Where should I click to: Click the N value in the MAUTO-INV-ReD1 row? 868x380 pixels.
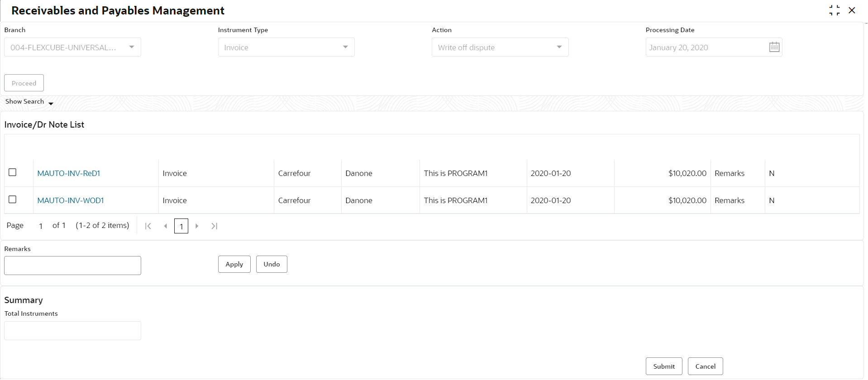[772, 173]
